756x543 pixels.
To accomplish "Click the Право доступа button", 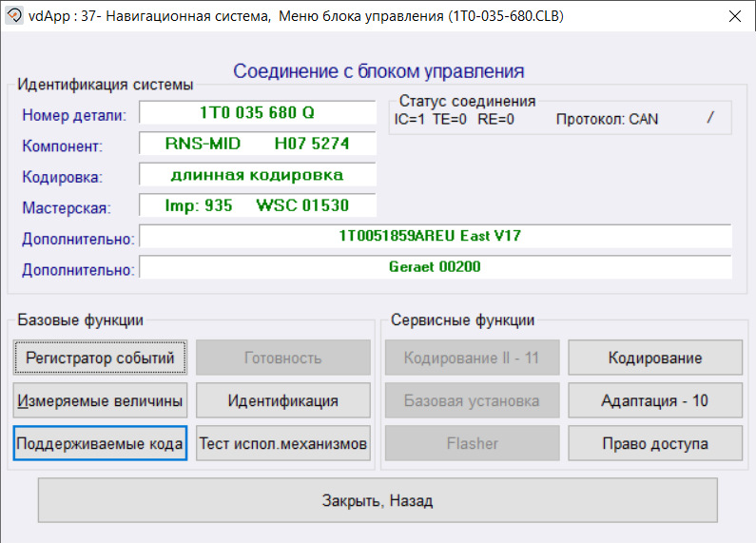I will point(655,443).
